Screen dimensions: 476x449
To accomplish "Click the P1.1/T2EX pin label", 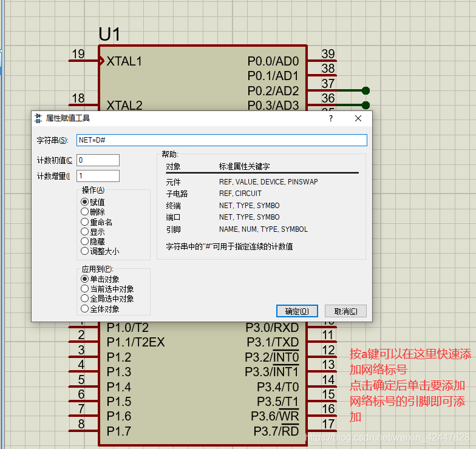I will pos(136,342).
